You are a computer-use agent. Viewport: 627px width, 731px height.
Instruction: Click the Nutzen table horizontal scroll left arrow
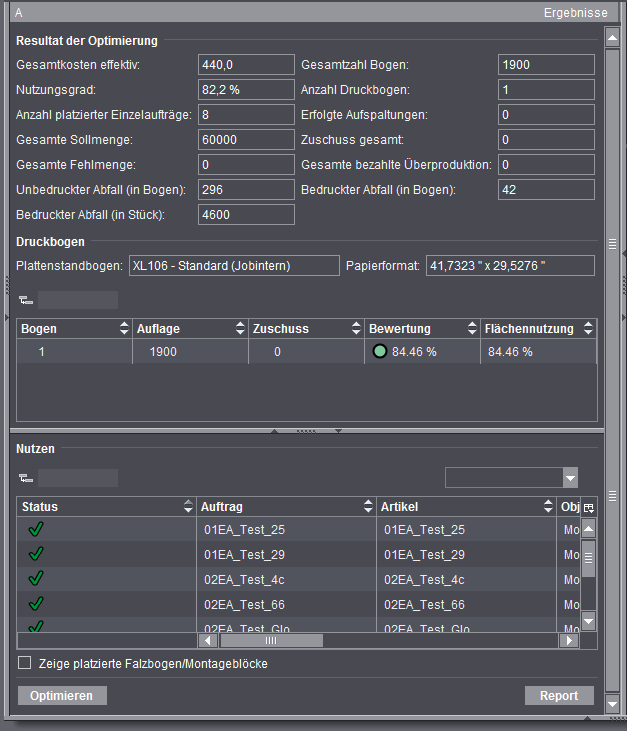pyautogui.click(x=208, y=641)
